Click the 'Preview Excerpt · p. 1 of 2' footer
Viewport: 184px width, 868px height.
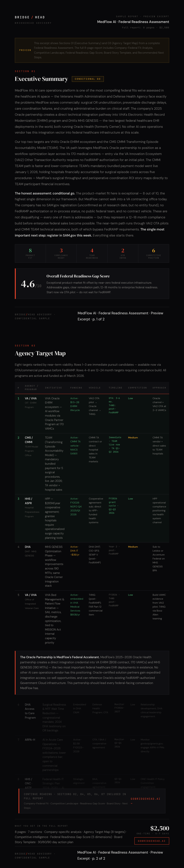click(120, 316)
